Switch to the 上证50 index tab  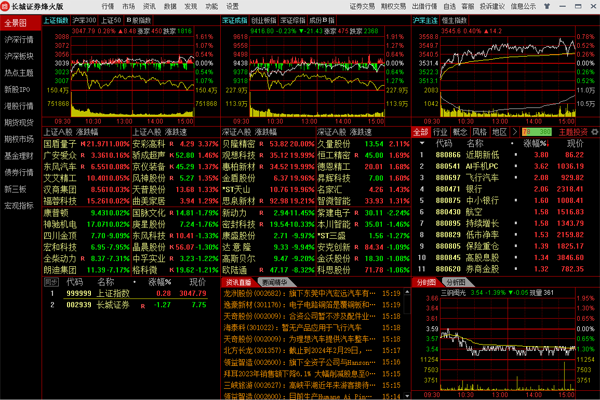tap(111, 20)
